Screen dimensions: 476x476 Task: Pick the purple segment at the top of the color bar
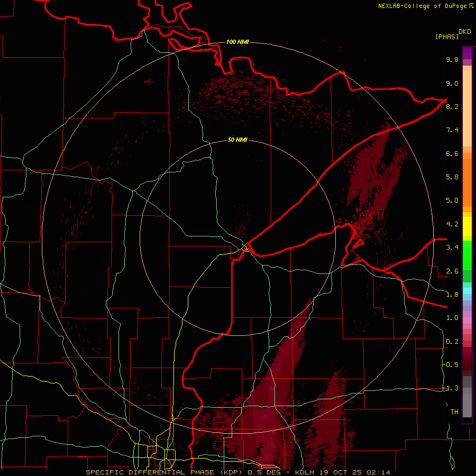pyautogui.click(x=467, y=53)
